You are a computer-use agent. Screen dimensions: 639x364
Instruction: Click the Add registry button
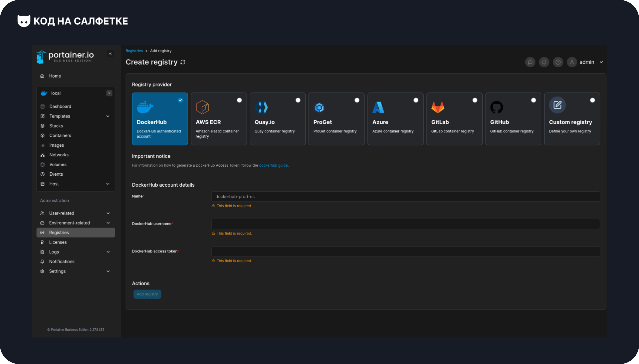[147, 294]
